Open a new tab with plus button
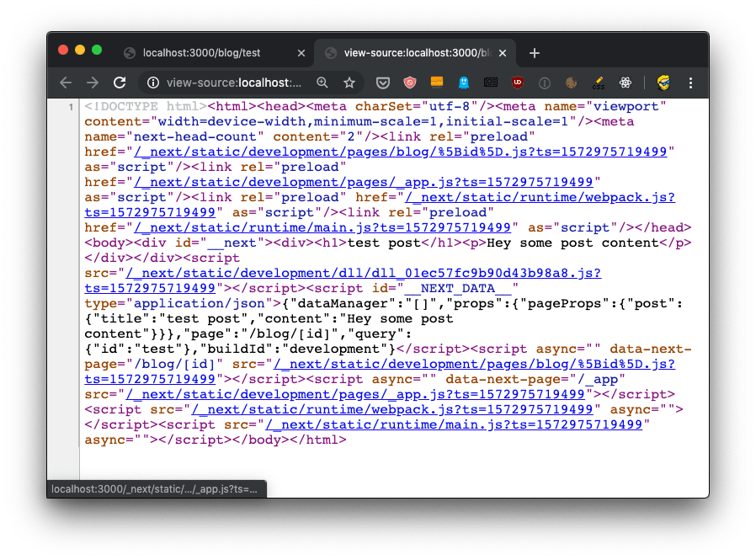This screenshot has height=560, width=756. coord(534,53)
